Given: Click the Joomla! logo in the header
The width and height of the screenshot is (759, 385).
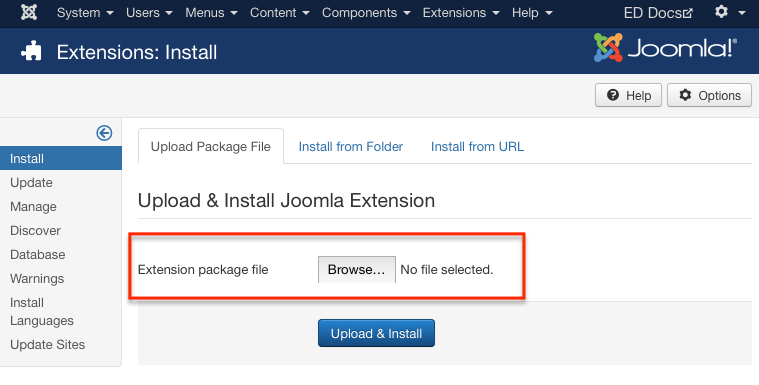Looking at the screenshot, I should click(x=666, y=48).
